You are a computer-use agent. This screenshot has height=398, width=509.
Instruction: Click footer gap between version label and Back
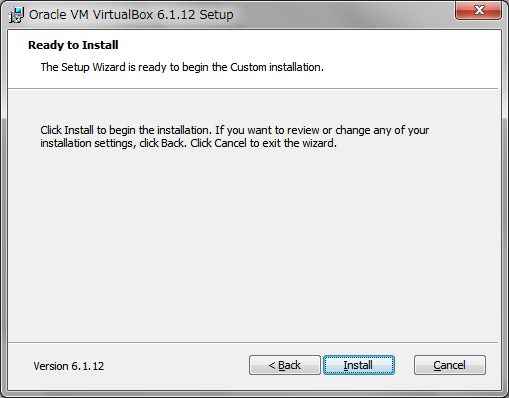[x=177, y=365]
